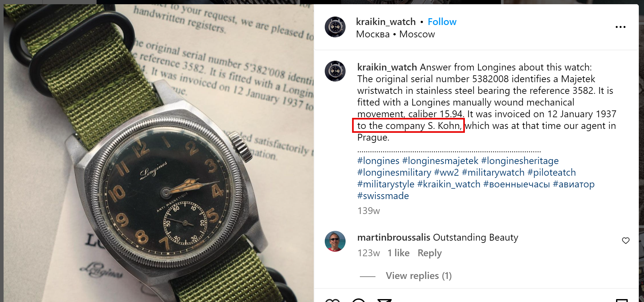Open the #militarywatch hashtag
The image size is (644, 302).
(493, 172)
